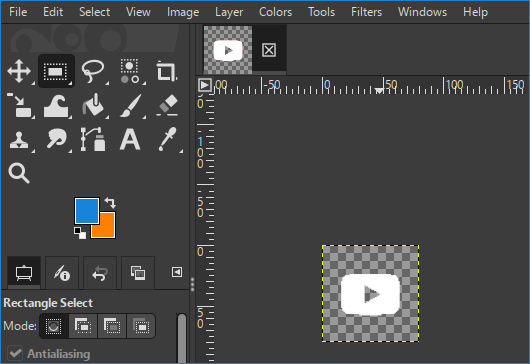
Task: Click the YouTube image tab thumbnail
Action: tap(228, 50)
